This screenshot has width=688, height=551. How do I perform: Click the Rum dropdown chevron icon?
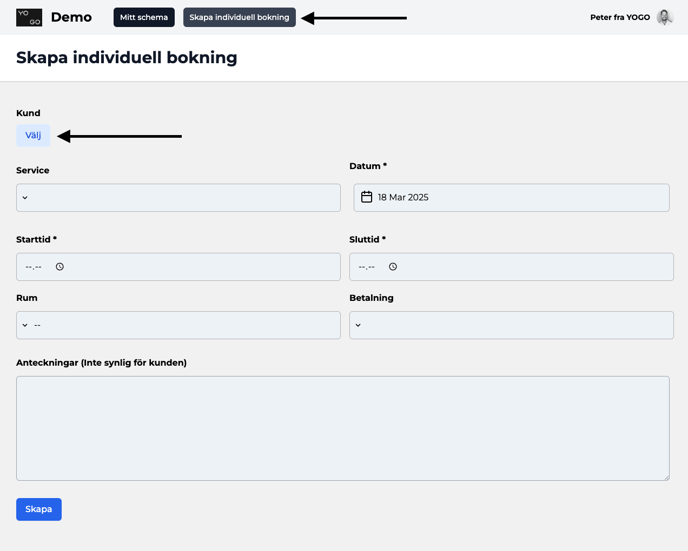tap(25, 325)
